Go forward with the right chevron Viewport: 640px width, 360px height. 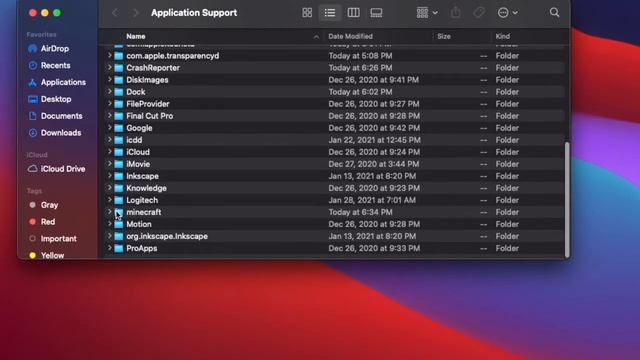point(135,13)
